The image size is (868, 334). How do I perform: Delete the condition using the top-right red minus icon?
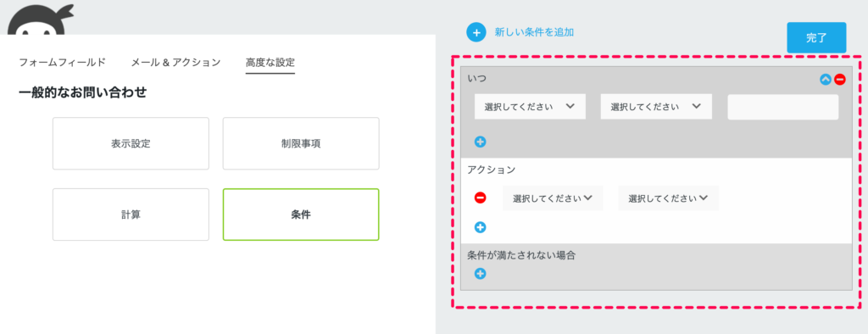click(x=840, y=80)
